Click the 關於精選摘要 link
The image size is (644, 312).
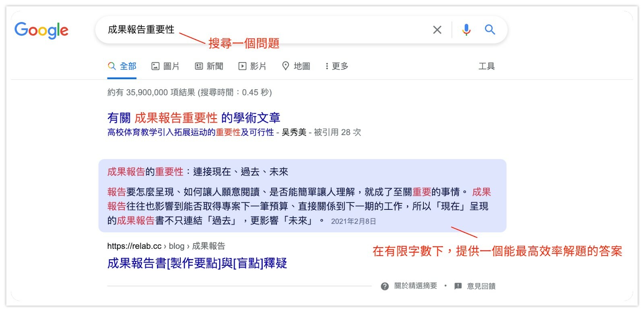[x=415, y=286]
